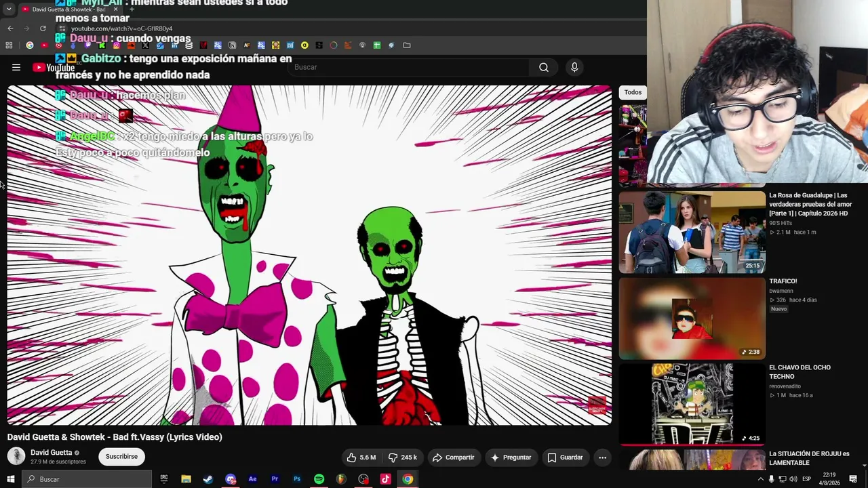This screenshot has width=868, height=488.
Task: Close the David Guetta browser tab
Action: coord(115,9)
